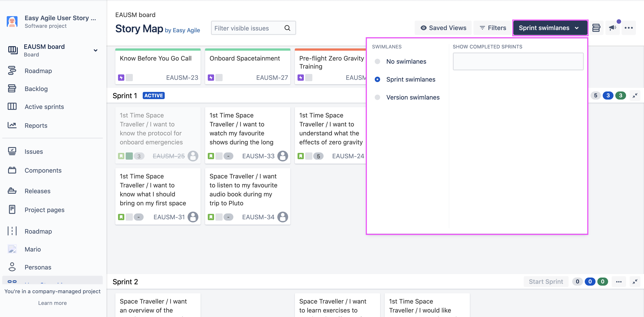
Task: Open Backlog in the sidebar
Action: click(36, 89)
